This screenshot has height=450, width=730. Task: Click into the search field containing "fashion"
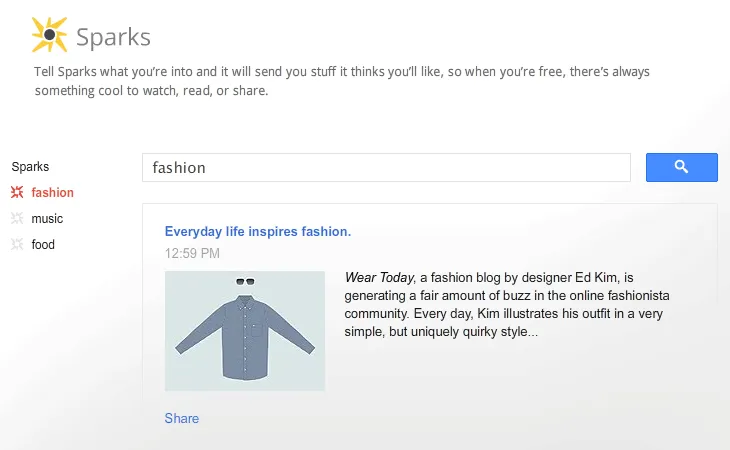(386, 168)
